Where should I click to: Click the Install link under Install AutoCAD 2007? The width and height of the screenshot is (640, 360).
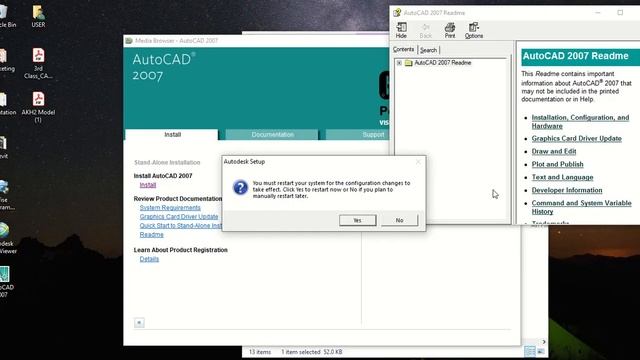(148, 185)
